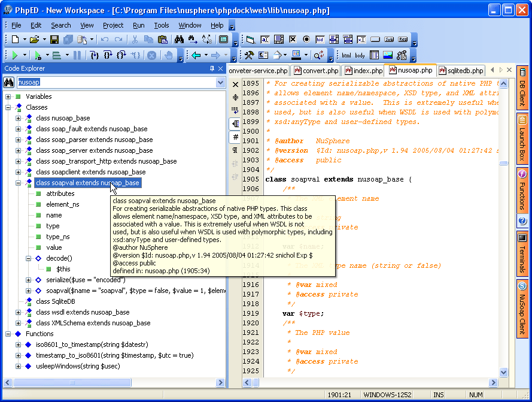Collapse the class soapval tree node
The image size is (532, 402).
[18, 183]
